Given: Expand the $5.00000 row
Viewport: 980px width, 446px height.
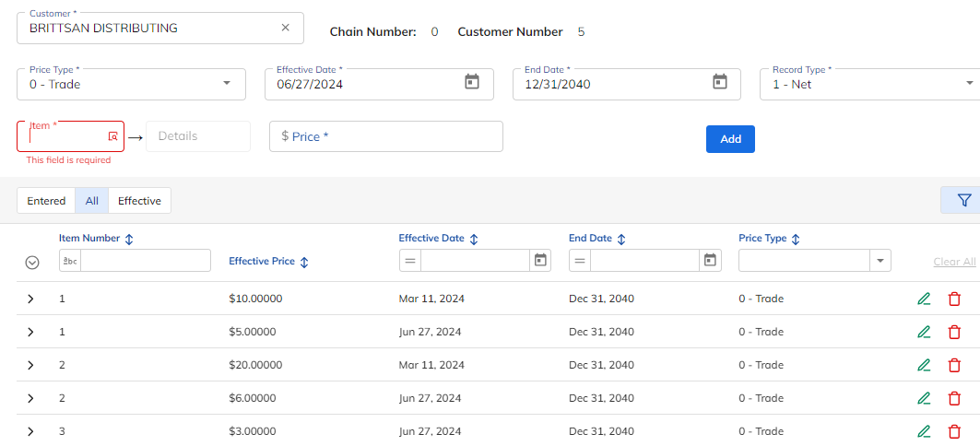Looking at the screenshot, I should tap(30, 332).
